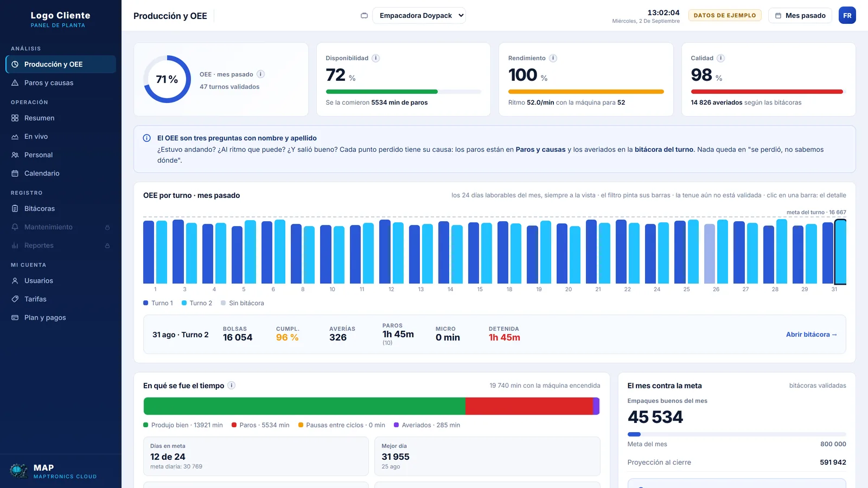Toggle Turno 1 in the chart legend
868x488 pixels.
158,303
